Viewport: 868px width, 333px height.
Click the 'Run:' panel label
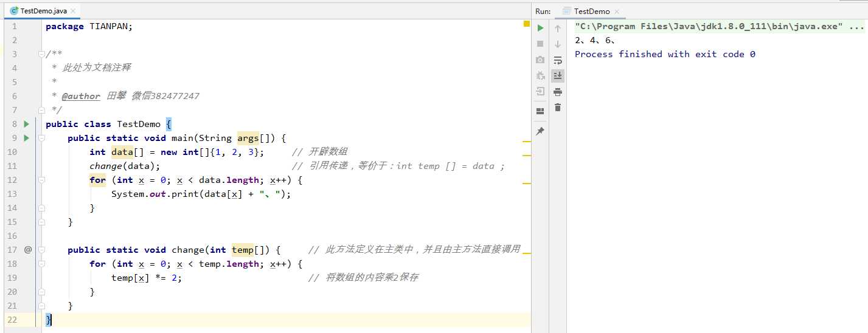tap(543, 11)
